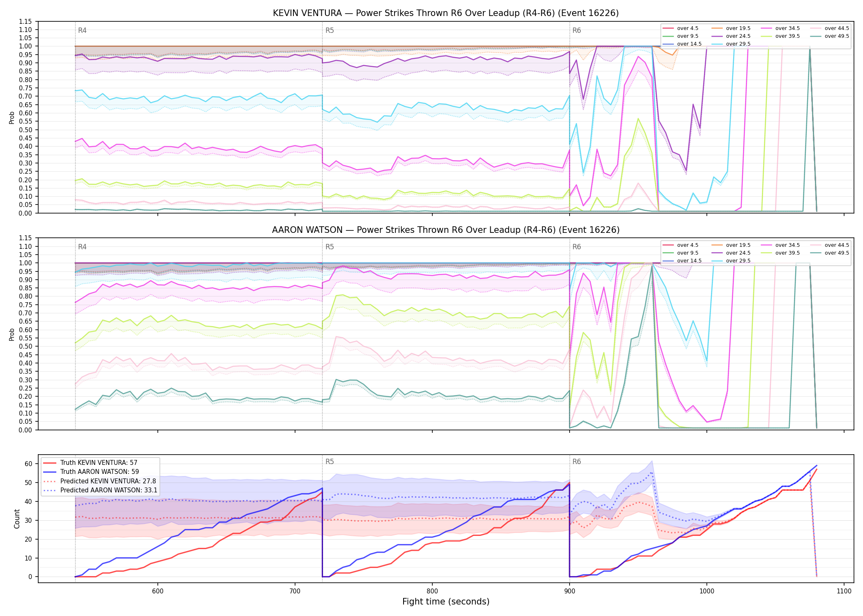The height and width of the screenshot is (616, 863).
Task: Click the R6 marker in the Count chart
Action: tap(577, 462)
